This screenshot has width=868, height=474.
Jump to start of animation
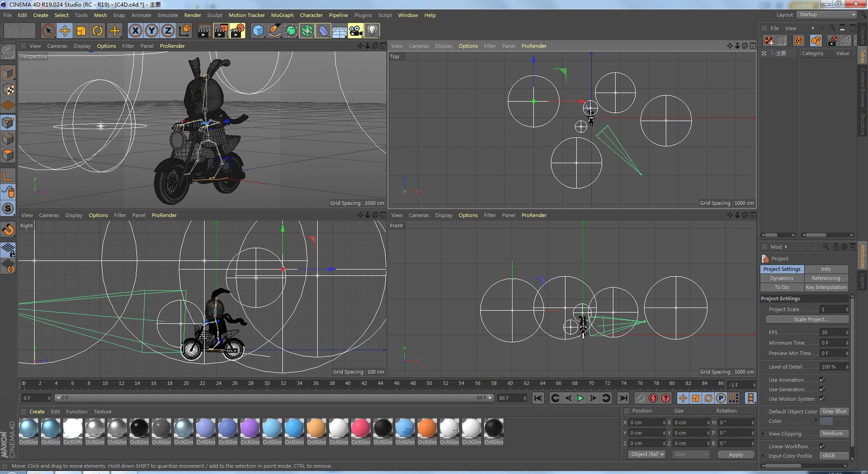click(538, 398)
